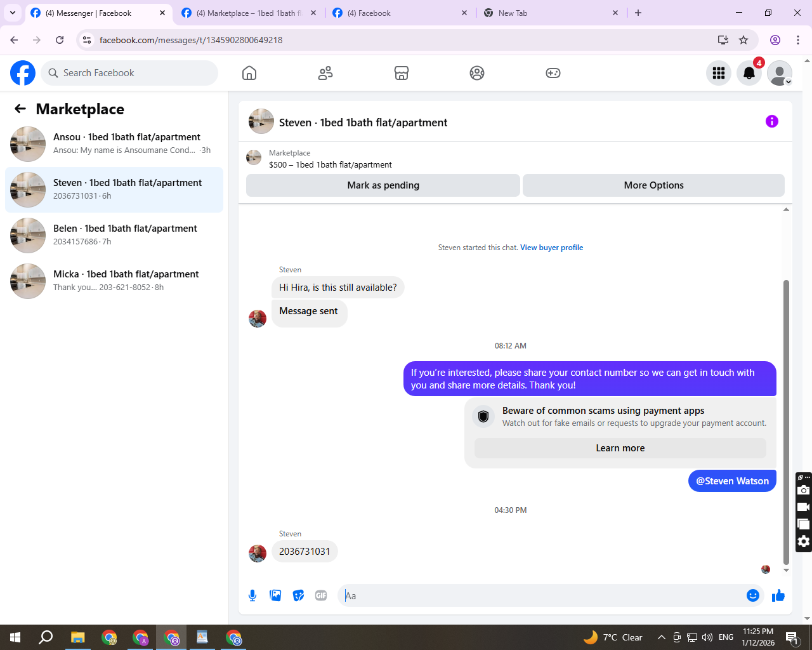Open View buyer profile link
Viewport: 812px width, 650px height.
pos(551,248)
